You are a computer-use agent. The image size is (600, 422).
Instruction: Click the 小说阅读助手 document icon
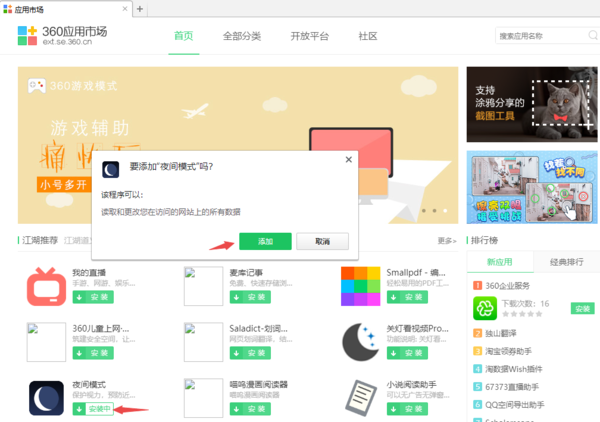pyautogui.click(x=360, y=398)
